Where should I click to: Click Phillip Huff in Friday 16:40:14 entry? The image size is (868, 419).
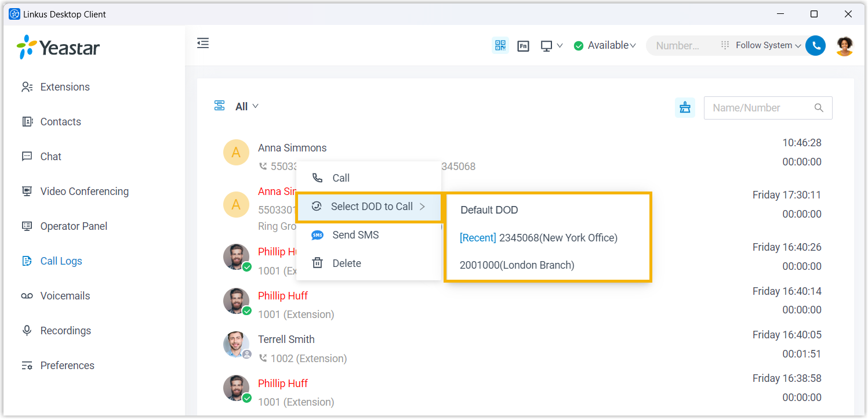click(283, 296)
